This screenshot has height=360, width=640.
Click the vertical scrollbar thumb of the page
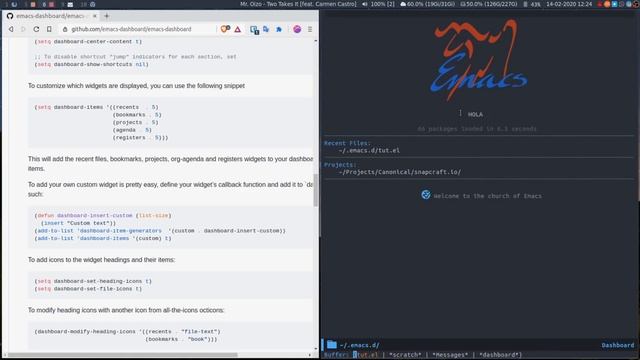pyautogui.click(x=316, y=190)
